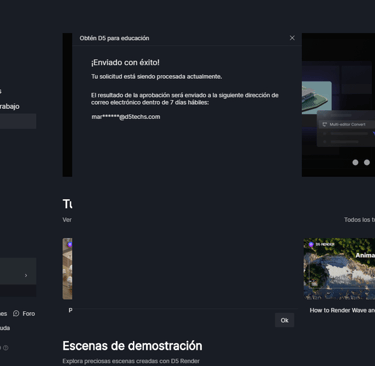Image resolution: width=375 pixels, height=366 pixels.
Task: Click the Multi-editor Convert item in the banner
Action: click(347, 124)
